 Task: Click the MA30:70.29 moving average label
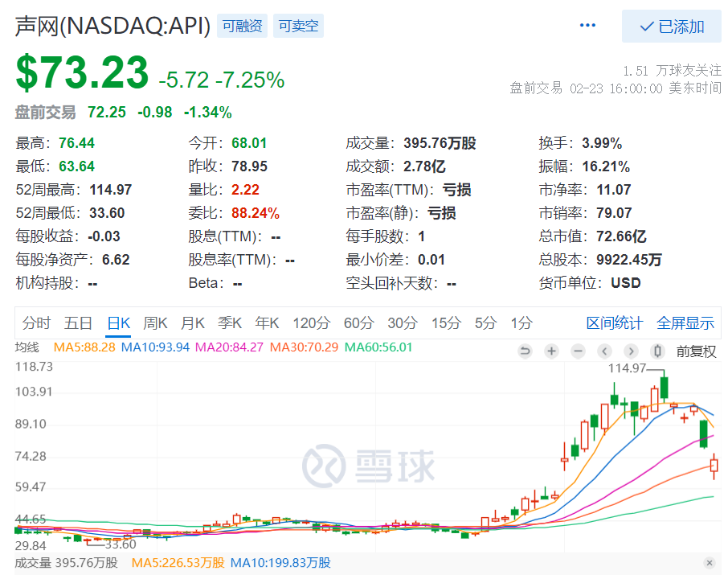304,347
